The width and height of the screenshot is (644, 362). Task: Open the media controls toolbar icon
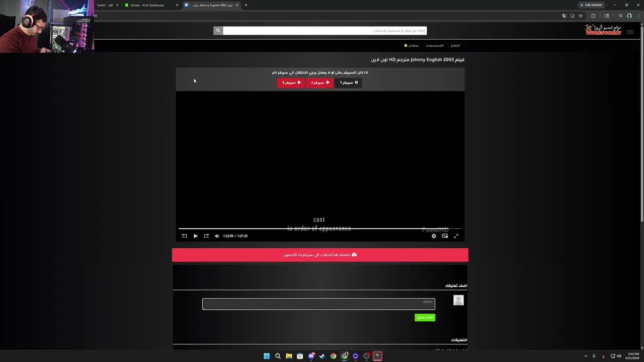(620, 16)
